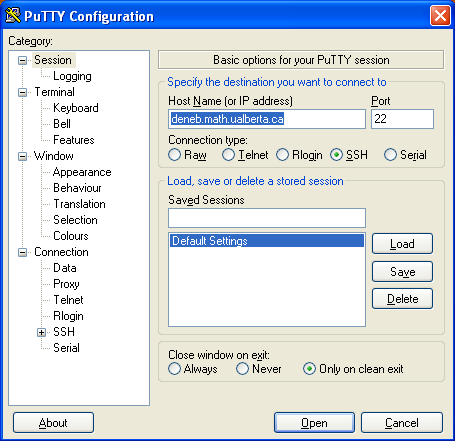Open the Features settings category
The height and width of the screenshot is (441, 455).
click(x=74, y=140)
